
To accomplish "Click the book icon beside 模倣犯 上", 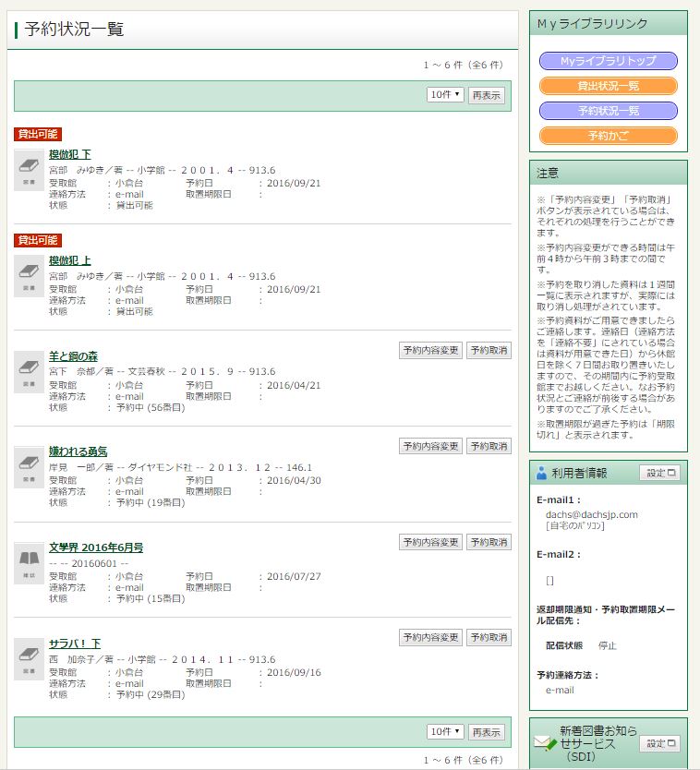I will coord(29,276).
